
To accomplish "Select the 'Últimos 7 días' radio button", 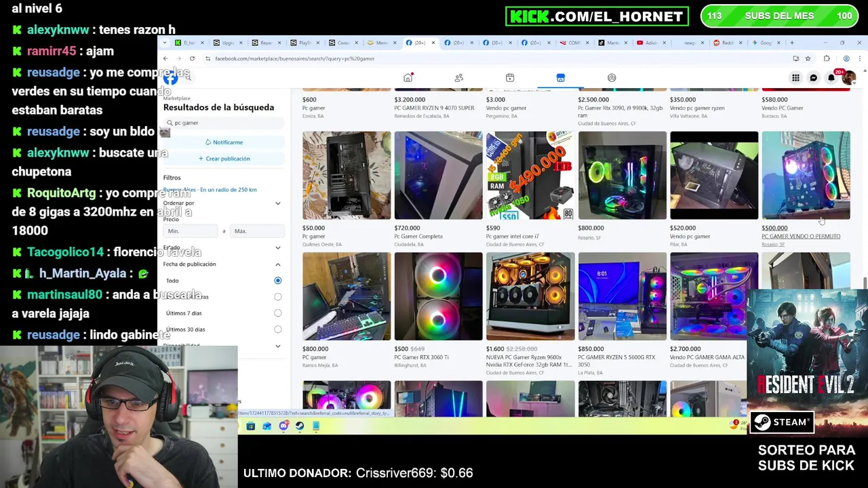I will 277,313.
